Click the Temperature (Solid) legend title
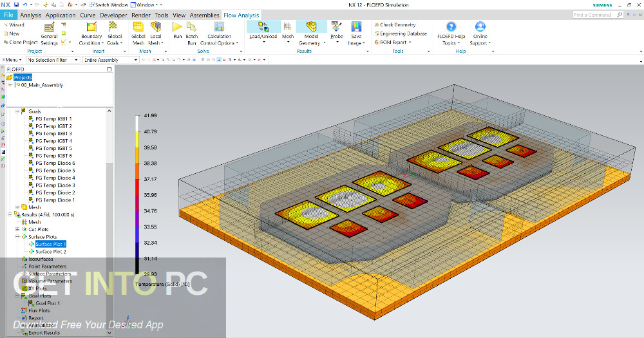Screen dimensions: 644x338 [x=162, y=284]
